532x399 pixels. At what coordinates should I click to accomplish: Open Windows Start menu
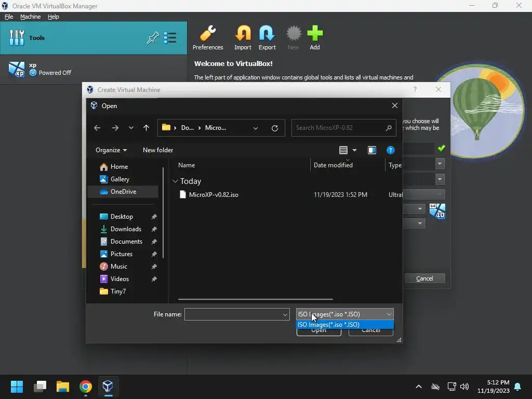point(17,387)
